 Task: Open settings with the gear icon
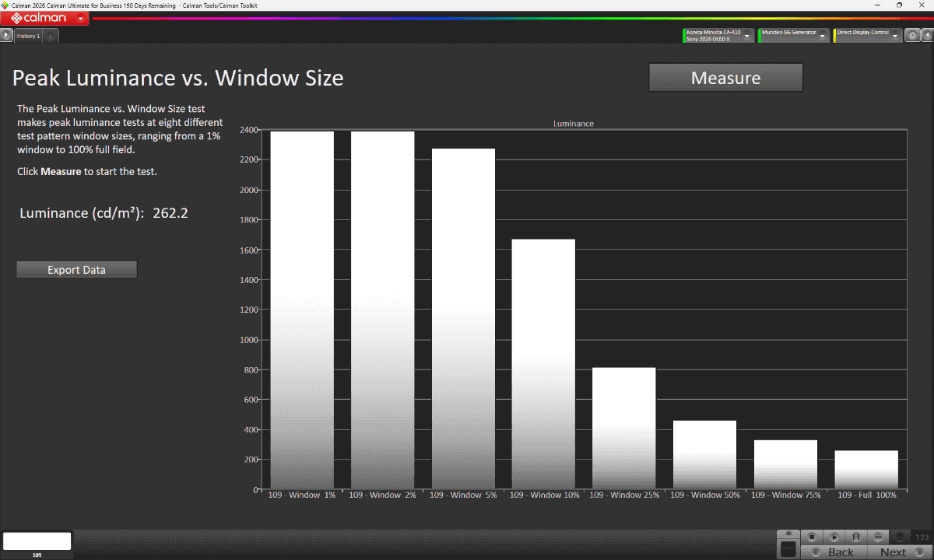[x=912, y=36]
